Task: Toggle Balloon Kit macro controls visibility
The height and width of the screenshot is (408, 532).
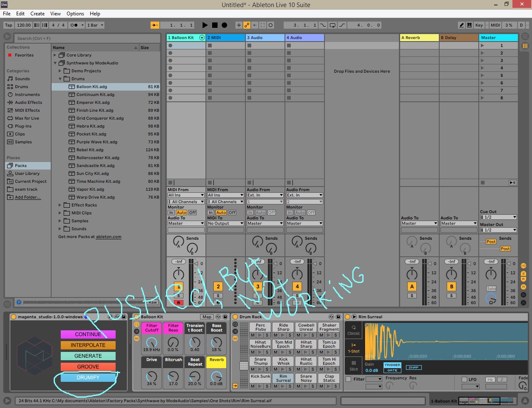Action: coord(136,324)
